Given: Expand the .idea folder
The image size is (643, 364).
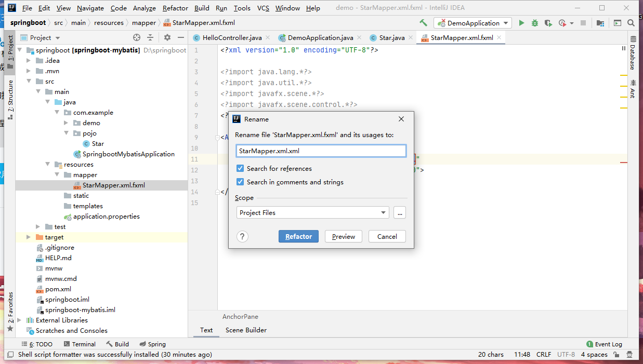Looking at the screenshot, I should 29,60.
